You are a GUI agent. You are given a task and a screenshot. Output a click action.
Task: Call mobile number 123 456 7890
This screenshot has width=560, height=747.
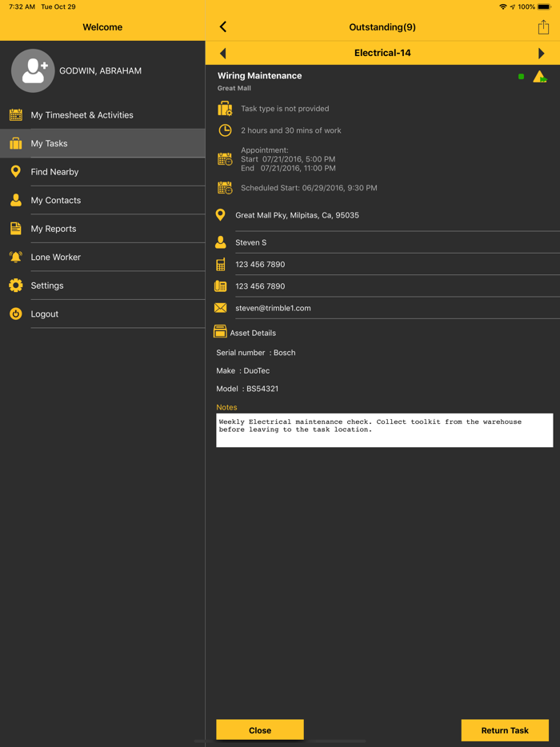(x=260, y=265)
